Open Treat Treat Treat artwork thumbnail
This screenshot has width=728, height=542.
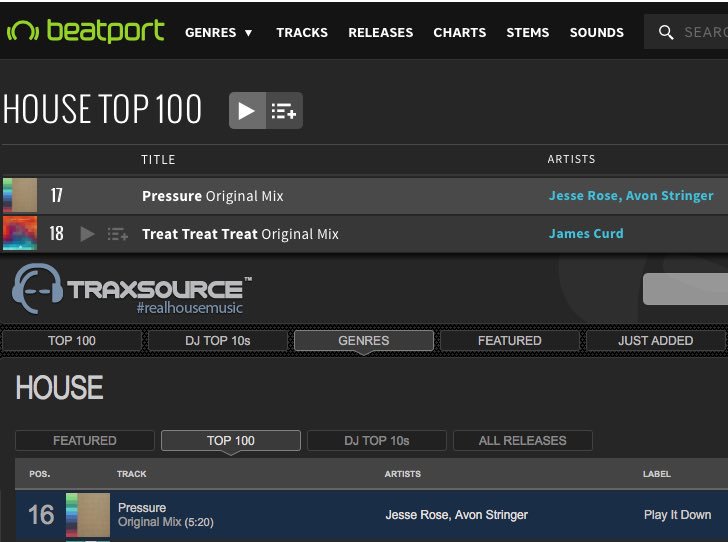(x=20, y=233)
